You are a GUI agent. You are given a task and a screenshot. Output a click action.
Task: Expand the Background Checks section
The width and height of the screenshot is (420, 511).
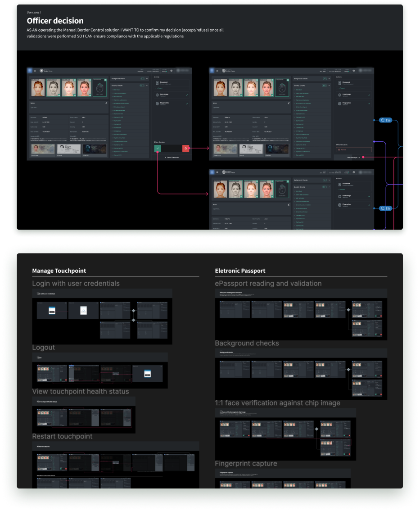point(147,79)
